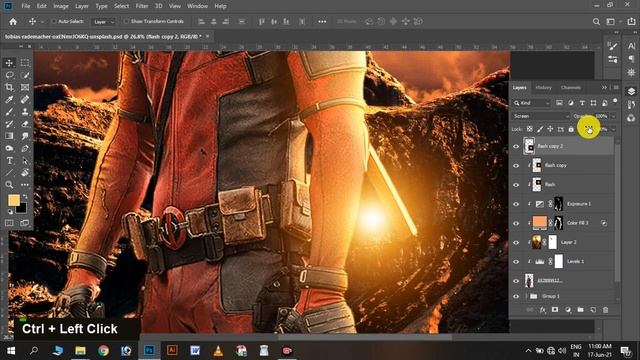The width and height of the screenshot is (640, 360).
Task: Expand collapsed panel tabs double-arrow
Action: 604,87
